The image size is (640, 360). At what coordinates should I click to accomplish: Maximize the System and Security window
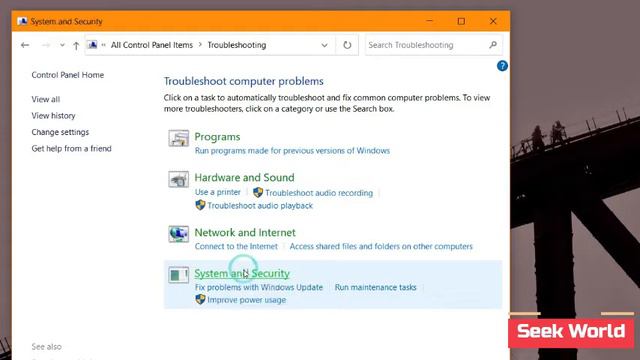pos(461,21)
